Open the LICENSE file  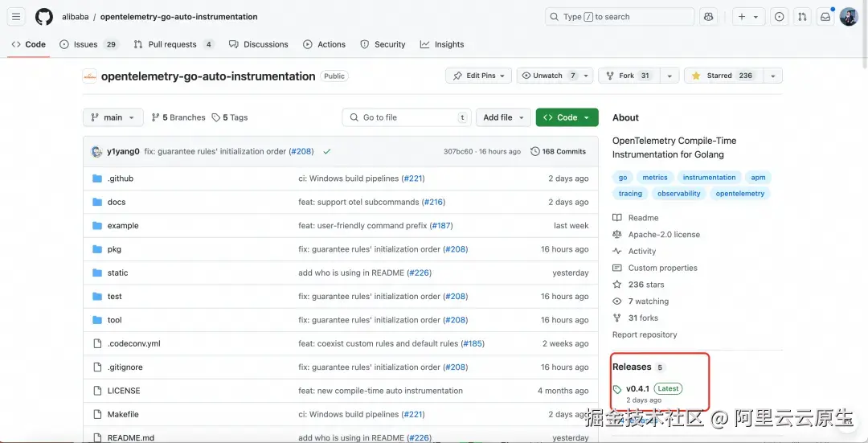pyautogui.click(x=124, y=391)
